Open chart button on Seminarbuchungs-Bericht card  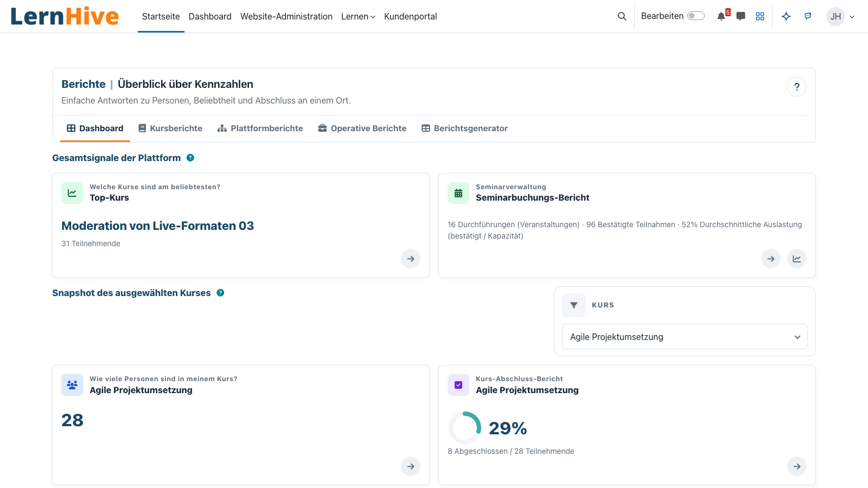coord(797,259)
